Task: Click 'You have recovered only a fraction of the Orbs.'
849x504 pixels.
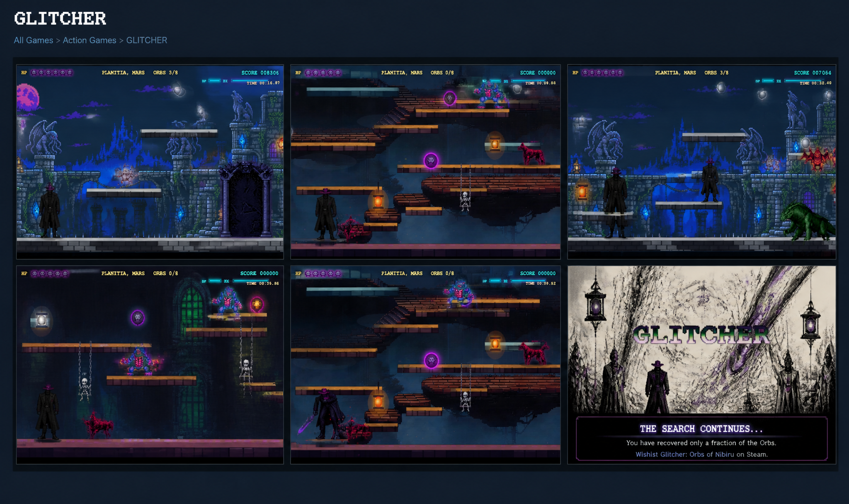Action: [701, 443]
